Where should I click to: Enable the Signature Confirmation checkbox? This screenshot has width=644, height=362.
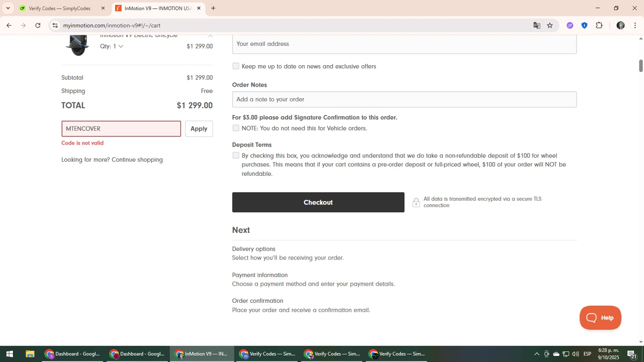(236, 128)
